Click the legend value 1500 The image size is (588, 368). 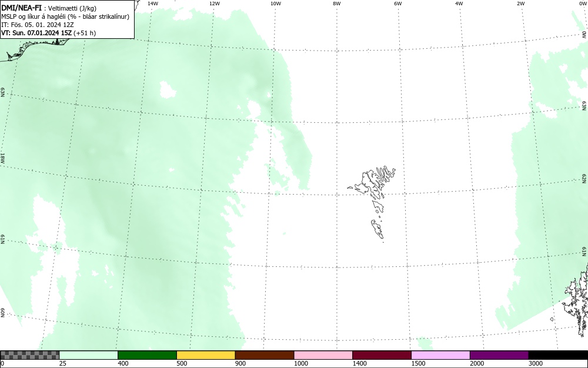(419, 363)
